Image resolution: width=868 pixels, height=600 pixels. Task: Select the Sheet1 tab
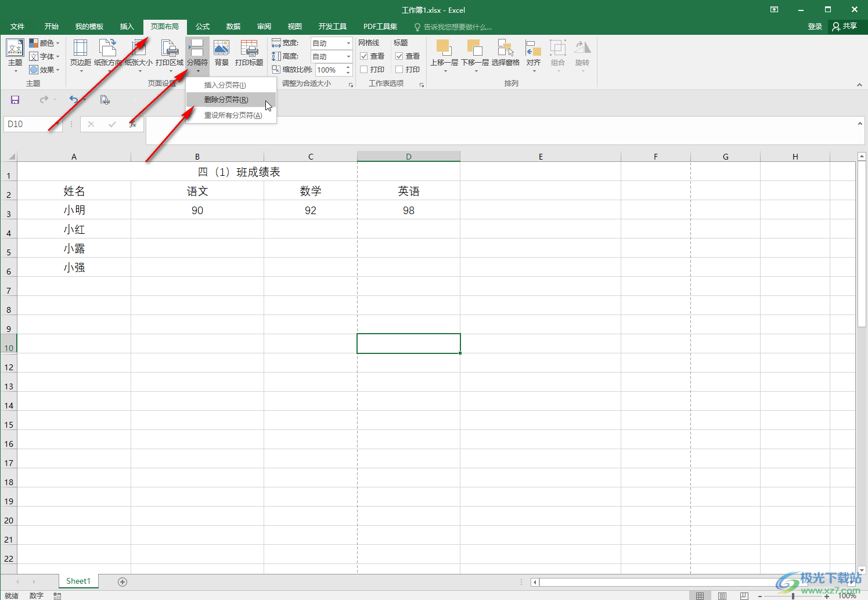[78, 581]
